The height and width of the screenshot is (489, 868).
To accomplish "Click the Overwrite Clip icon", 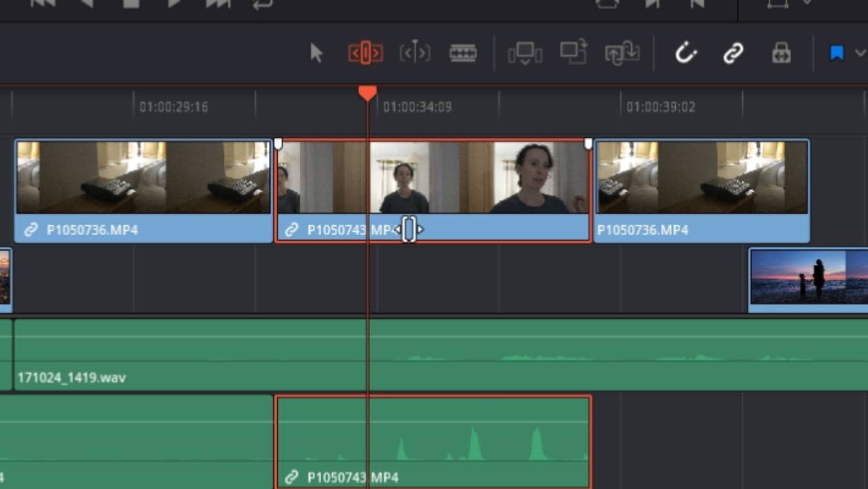I will click(x=573, y=52).
